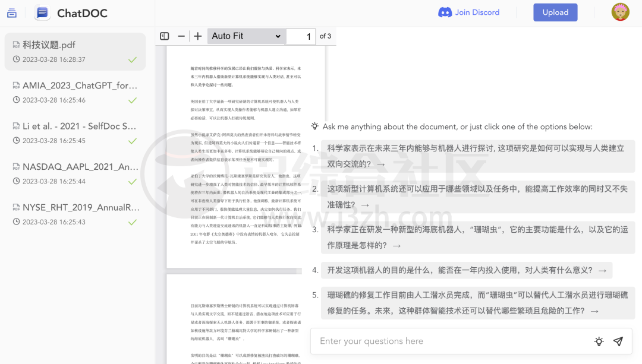Select suggested question 1 about 科学家表示
This screenshot has height=364, width=642.
point(477,156)
